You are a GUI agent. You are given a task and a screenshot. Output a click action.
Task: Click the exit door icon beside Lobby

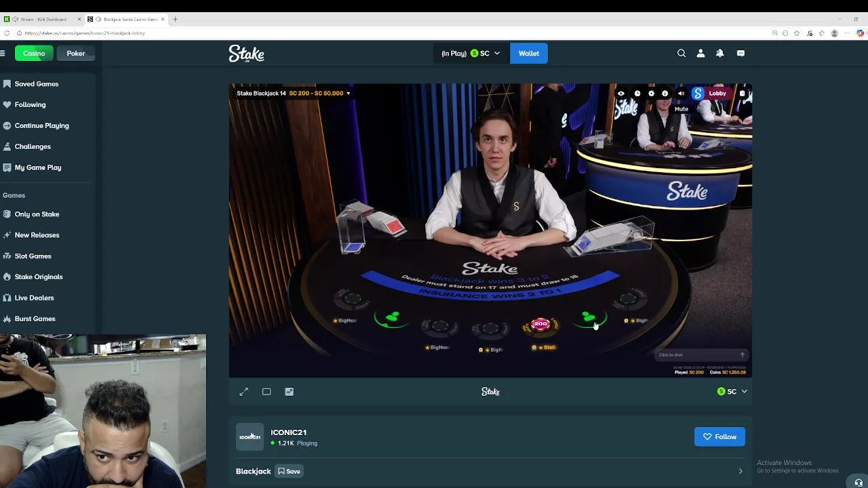pyautogui.click(x=743, y=94)
